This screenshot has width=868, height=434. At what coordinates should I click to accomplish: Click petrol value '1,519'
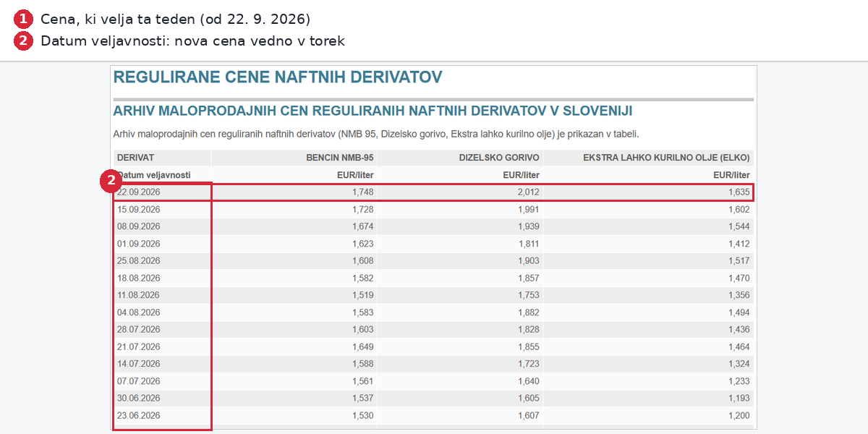[362, 295]
